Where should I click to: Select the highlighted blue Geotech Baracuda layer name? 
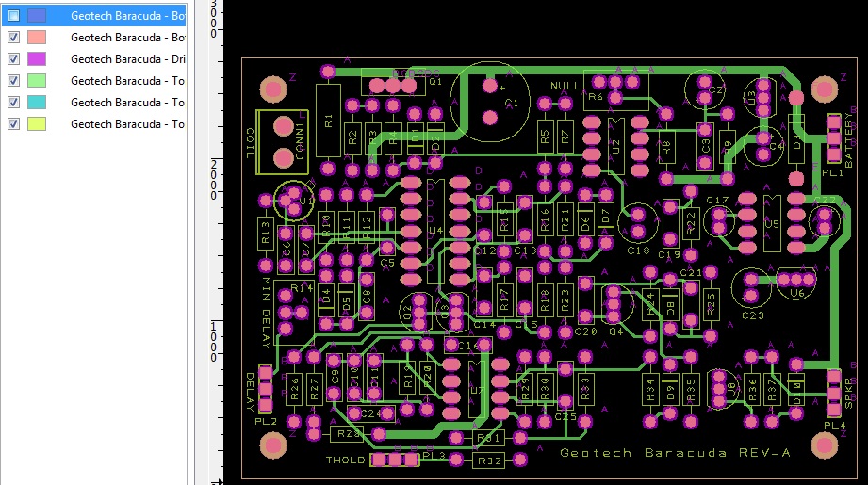pos(128,15)
